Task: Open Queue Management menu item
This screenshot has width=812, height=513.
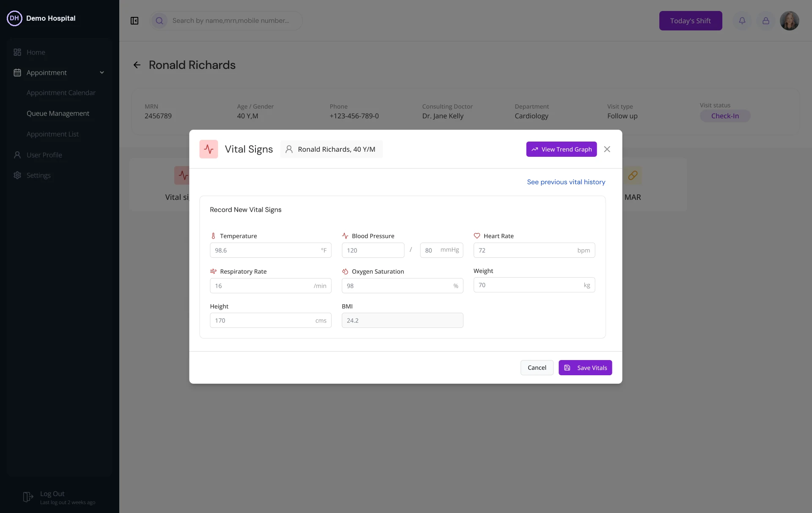Action: click(58, 114)
